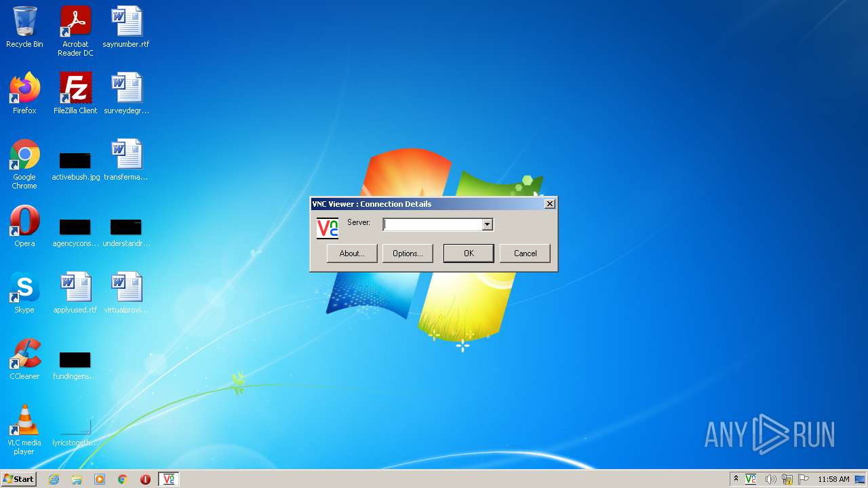Open Windows Explorer folder in taskbar
The height and width of the screenshot is (488, 868).
tap(77, 479)
